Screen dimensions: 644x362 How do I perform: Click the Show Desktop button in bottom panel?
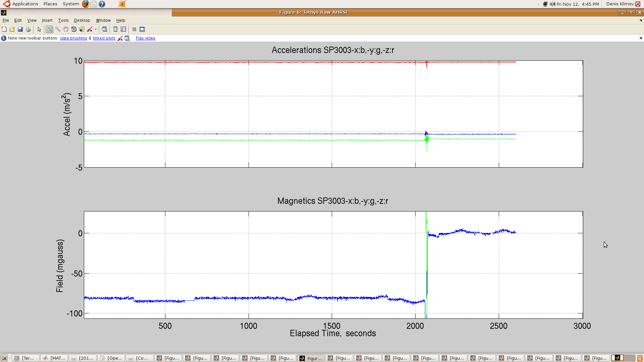point(4,358)
